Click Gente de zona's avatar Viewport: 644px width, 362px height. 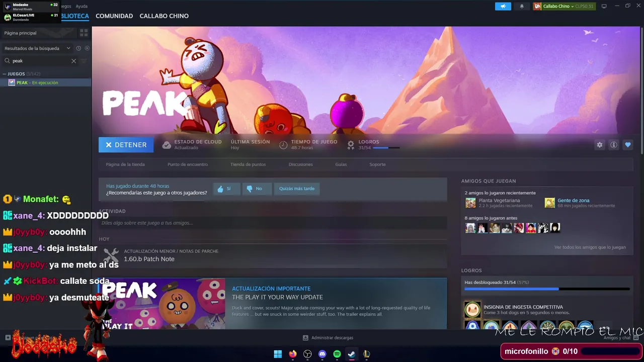(549, 203)
